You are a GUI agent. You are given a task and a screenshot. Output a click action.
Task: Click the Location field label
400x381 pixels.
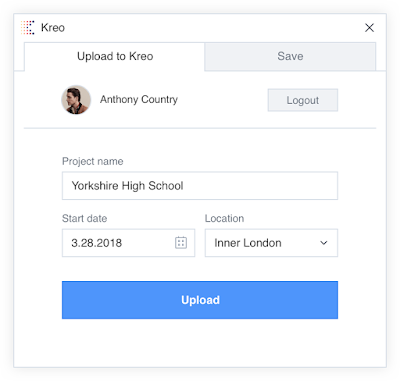click(224, 218)
